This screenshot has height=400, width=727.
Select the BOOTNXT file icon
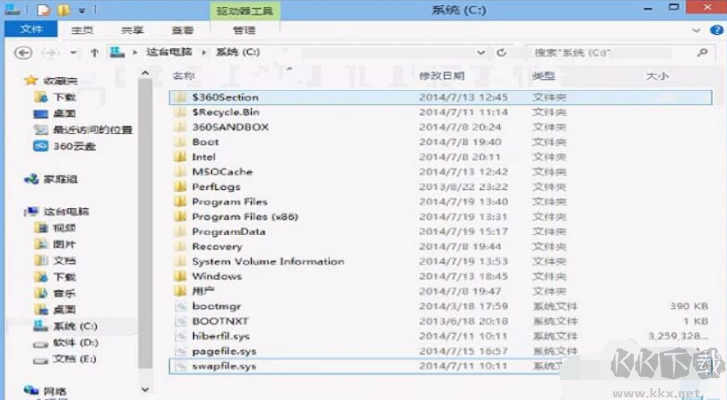pos(180,321)
